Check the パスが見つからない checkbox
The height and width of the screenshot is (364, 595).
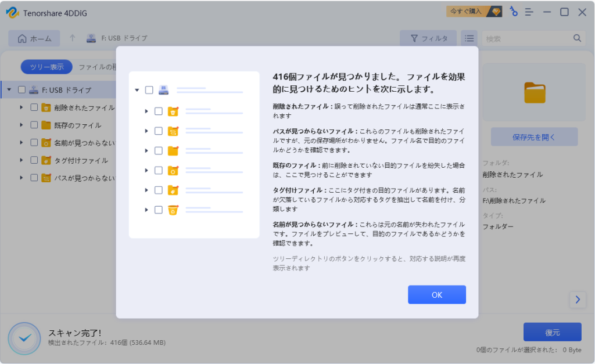pyautogui.click(x=34, y=178)
